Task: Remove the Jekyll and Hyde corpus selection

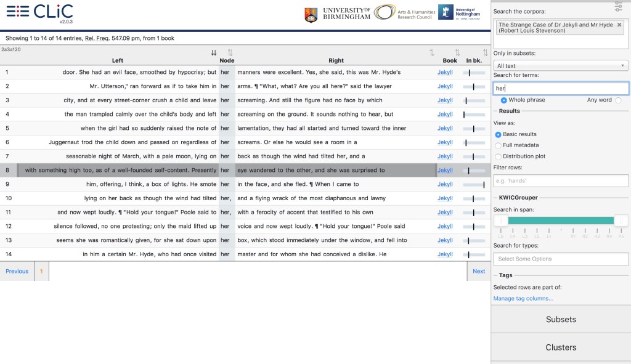Action: tap(619, 25)
